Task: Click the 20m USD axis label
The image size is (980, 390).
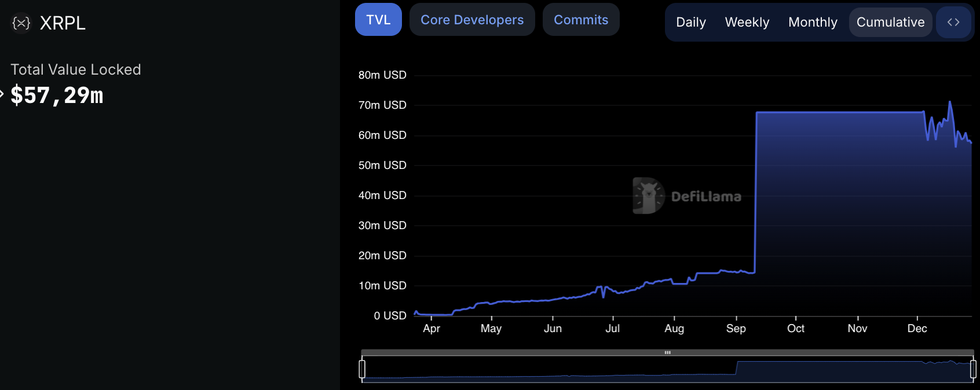Action: click(382, 256)
